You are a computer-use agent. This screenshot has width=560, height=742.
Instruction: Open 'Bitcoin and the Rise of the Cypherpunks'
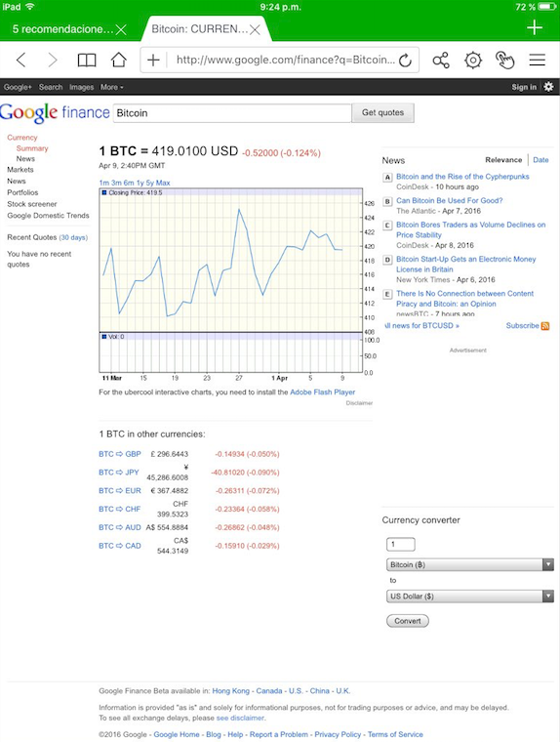(462, 177)
